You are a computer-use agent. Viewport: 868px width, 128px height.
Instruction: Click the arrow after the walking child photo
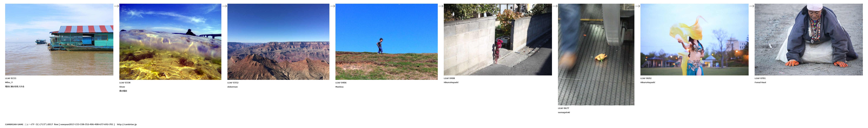pos(441,6)
